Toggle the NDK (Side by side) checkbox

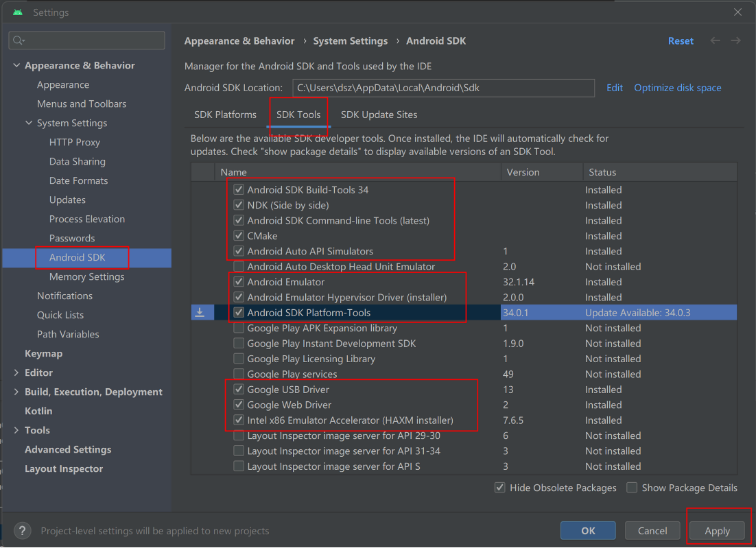[239, 205]
